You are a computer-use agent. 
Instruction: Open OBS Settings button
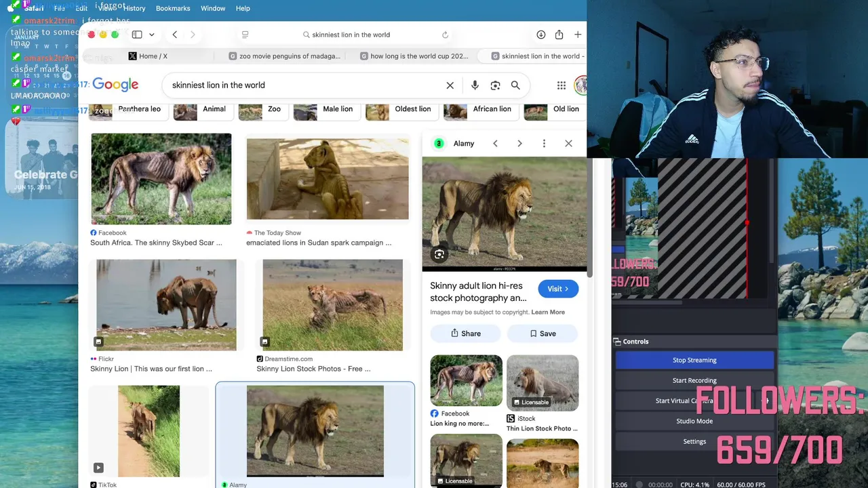coord(694,441)
